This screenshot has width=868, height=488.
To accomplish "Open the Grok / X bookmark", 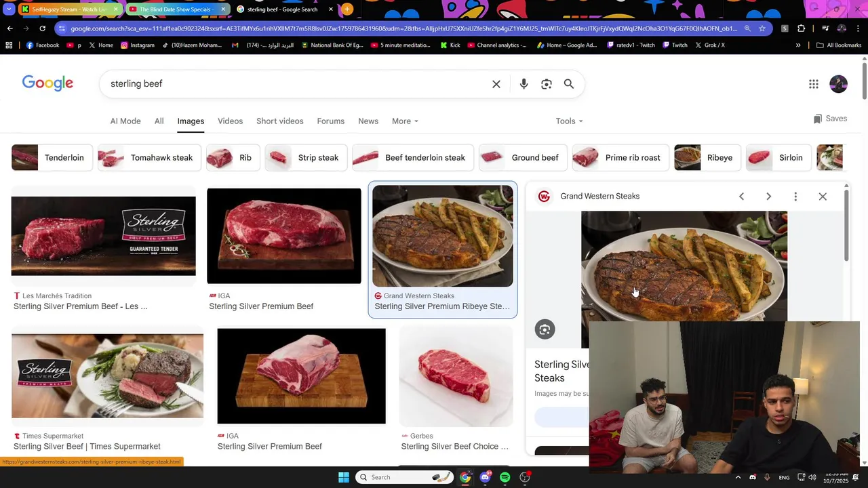I will [709, 45].
